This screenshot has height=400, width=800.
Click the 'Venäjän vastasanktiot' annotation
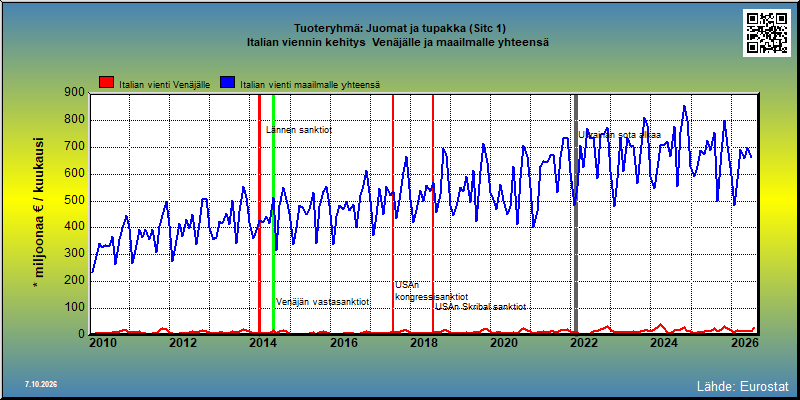(322, 302)
